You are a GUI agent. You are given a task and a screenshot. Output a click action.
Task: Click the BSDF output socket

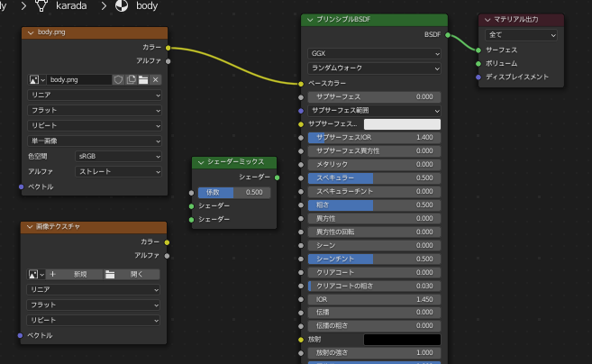[x=448, y=35]
